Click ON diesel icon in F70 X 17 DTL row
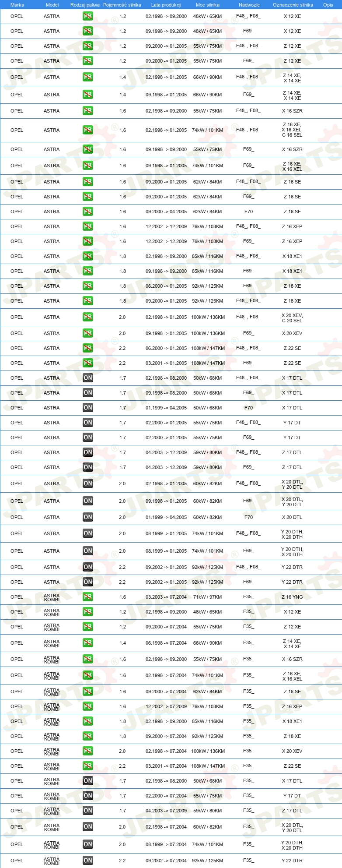This screenshot has width=342, height=868. tap(88, 408)
